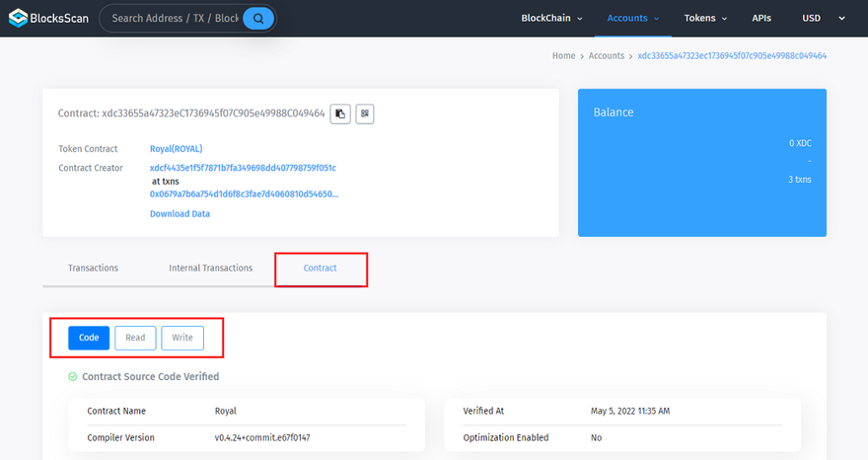Select the Contract tab

coord(321,268)
